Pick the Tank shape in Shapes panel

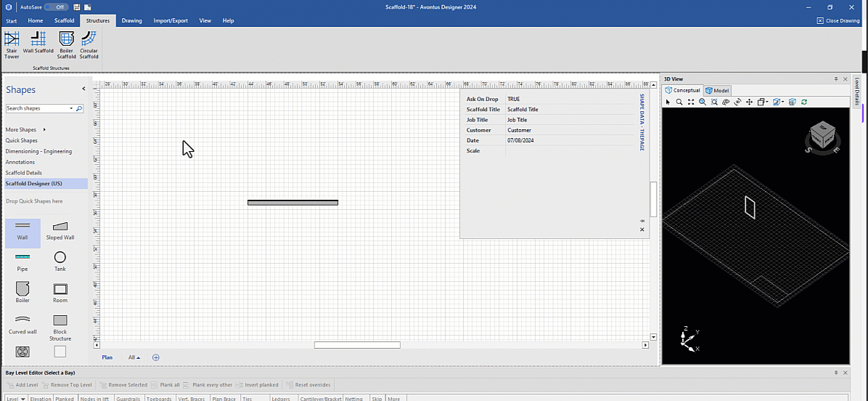coord(60,261)
